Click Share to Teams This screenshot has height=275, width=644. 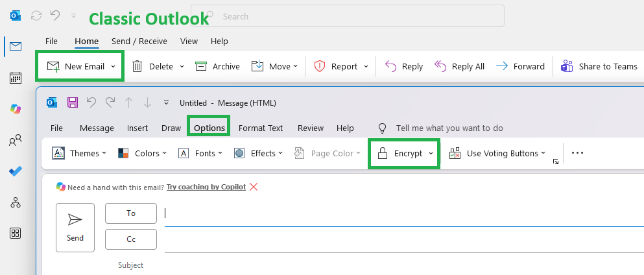[x=599, y=67]
